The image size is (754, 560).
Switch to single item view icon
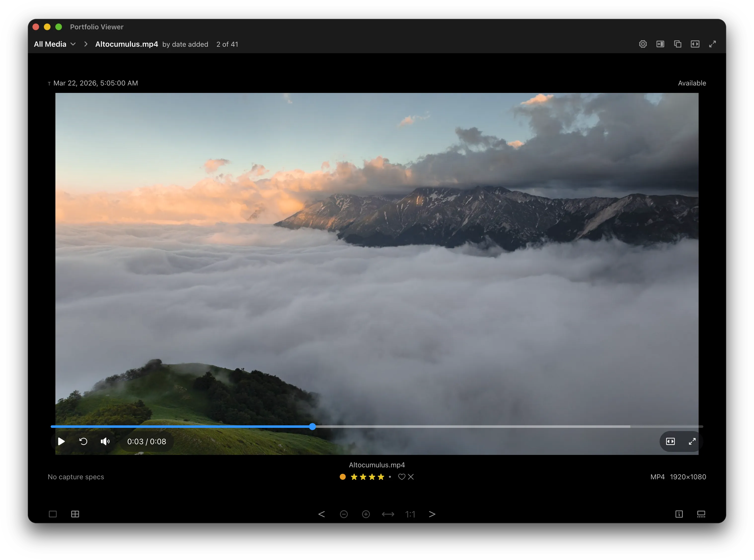(53, 514)
